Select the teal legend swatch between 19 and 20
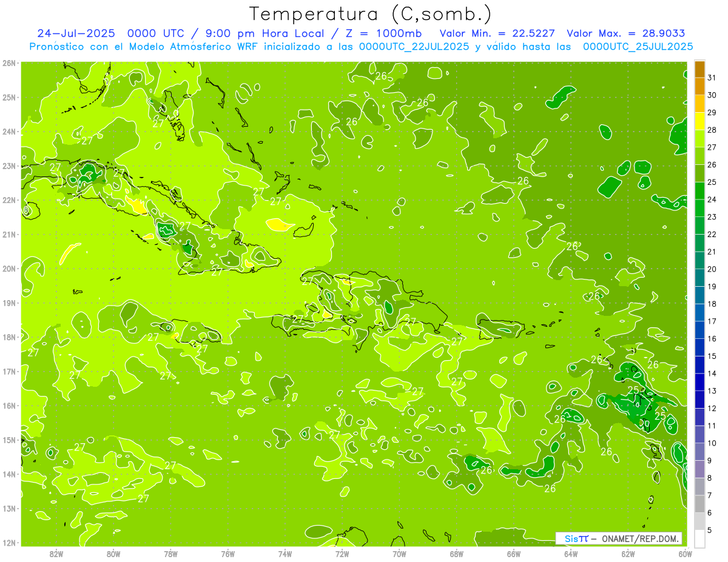Screen dimensions: 728x562 coord(699,277)
